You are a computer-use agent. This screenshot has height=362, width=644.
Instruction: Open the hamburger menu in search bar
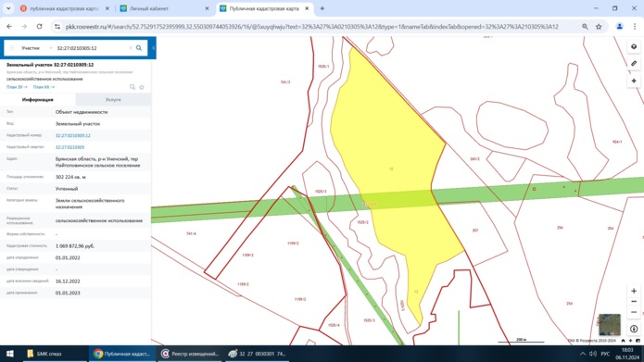12,48
